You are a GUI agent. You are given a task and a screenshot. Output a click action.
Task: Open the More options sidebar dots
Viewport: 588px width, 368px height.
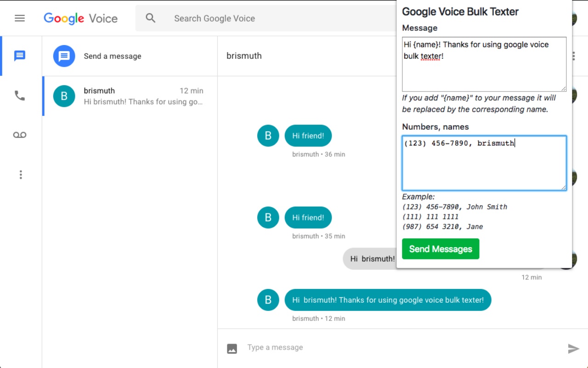click(x=20, y=175)
